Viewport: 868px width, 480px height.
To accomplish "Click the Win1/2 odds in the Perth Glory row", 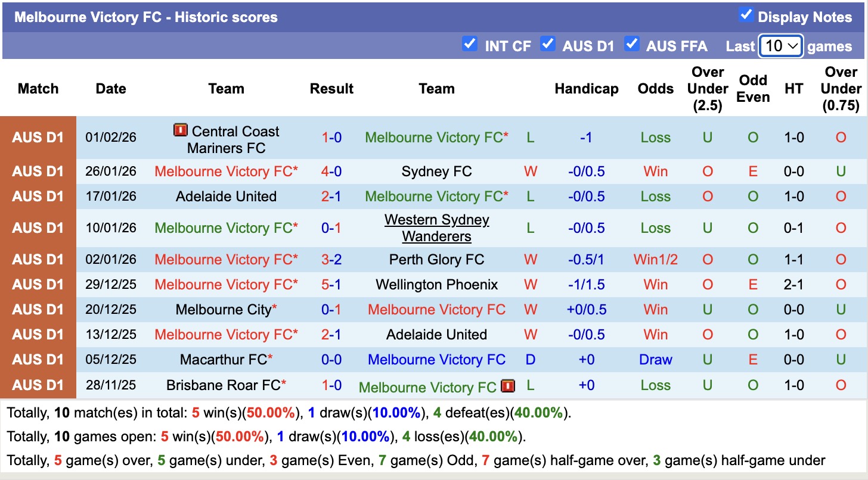I will point(655,259).
